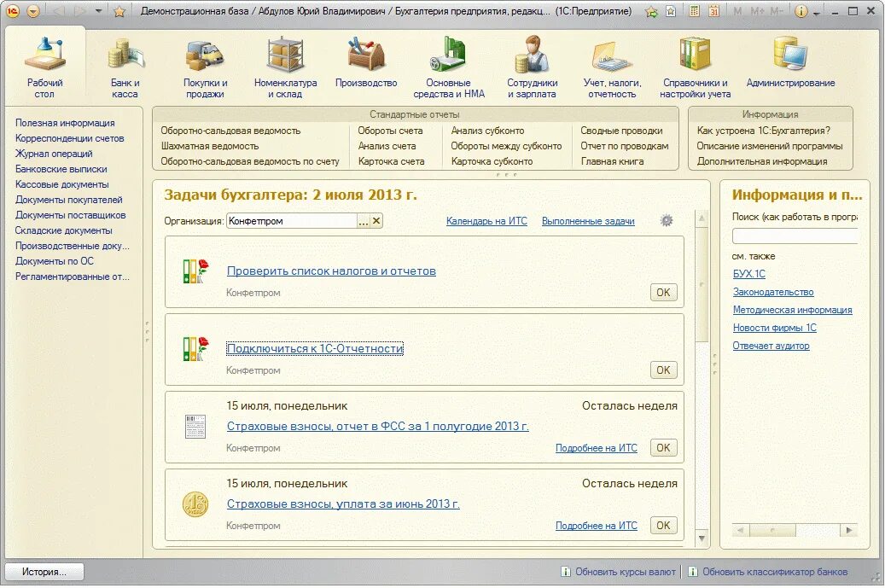This screenshot has width=885, height=588.
Task: Click the info help icon in title bar
Action: point(801,11)
